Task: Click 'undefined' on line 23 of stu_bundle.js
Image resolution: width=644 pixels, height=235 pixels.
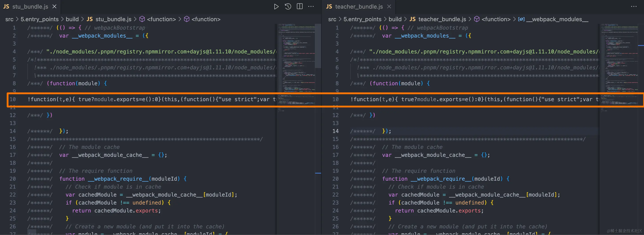Action: tap(147, 203)
